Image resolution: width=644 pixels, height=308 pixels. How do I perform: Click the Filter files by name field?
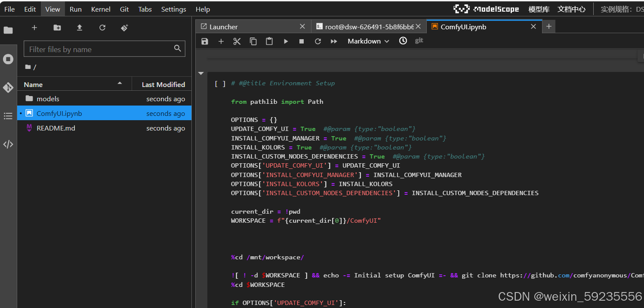105,49
